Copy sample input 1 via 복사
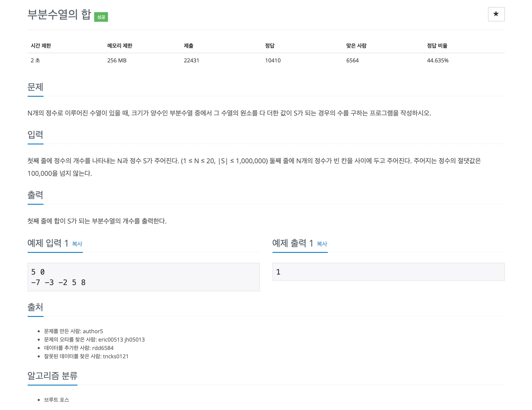Viewport: 532px width, 410px height. click(77, 244)
